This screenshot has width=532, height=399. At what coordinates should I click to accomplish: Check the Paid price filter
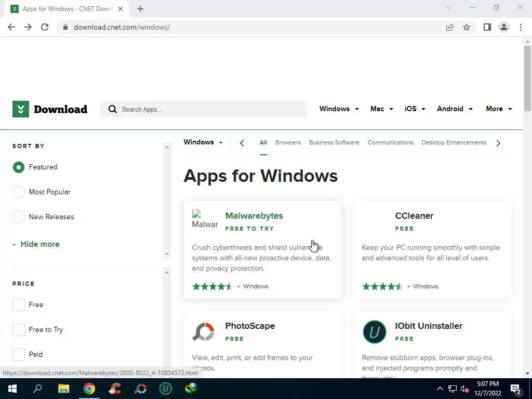click(x=19, y=354)
